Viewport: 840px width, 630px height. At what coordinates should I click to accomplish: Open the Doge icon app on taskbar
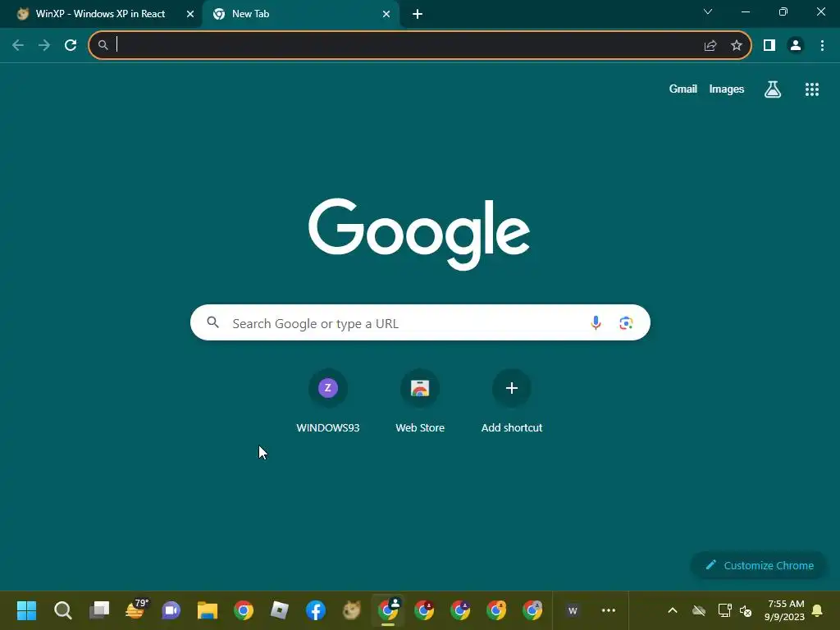[x=351, y=610]
